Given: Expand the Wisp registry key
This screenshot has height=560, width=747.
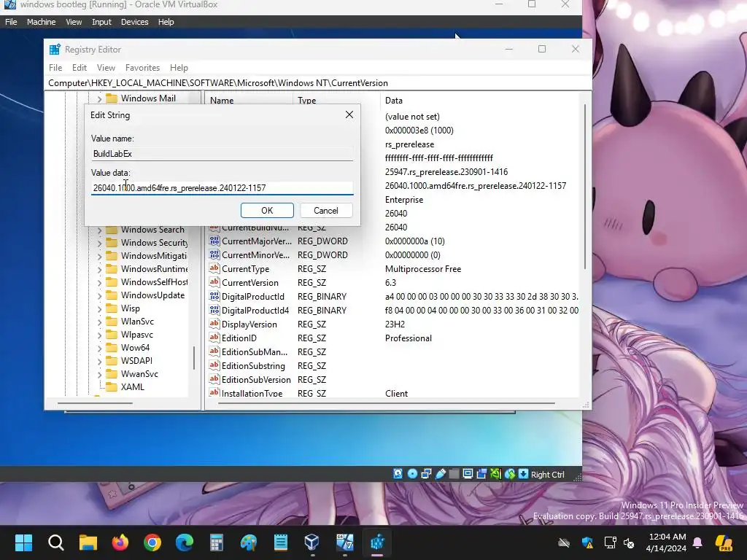Looking at the screenshot, I should 99,308.
